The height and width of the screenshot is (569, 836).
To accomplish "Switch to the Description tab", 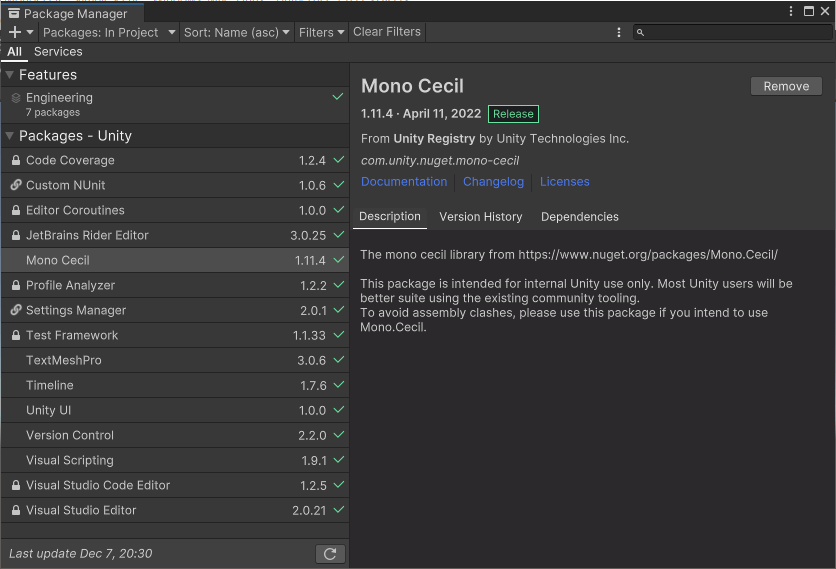I will click(390, 217).
